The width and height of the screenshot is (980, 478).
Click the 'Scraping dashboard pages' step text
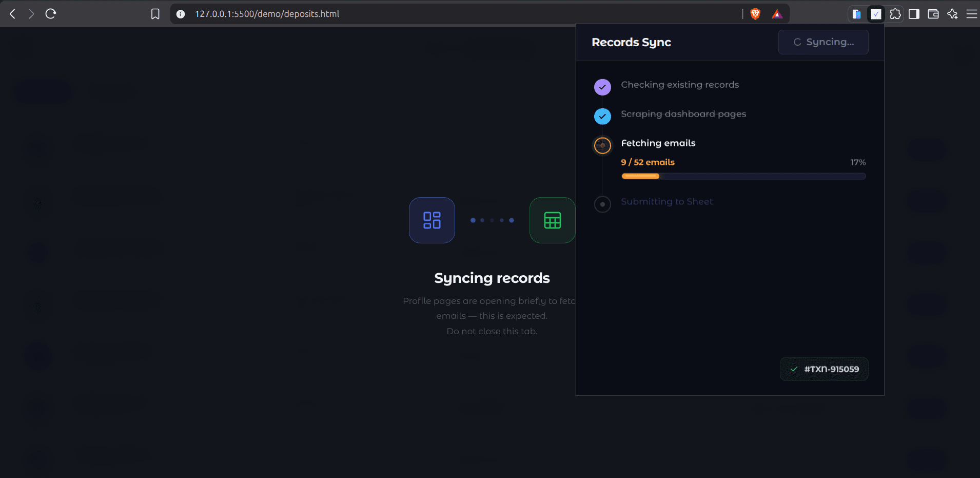click(x=683, y=114)
